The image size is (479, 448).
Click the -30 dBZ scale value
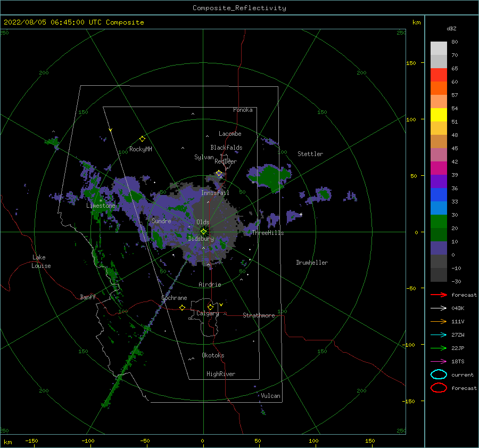(x=456, y=281)
